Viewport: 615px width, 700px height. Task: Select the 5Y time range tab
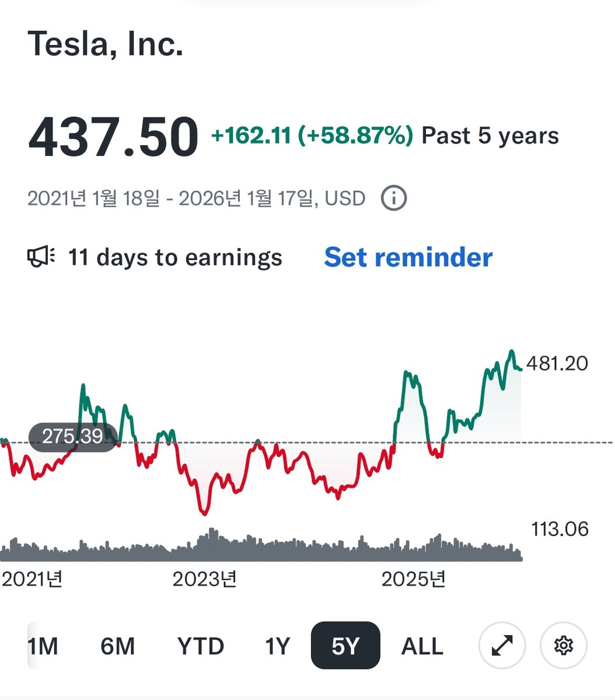[345, 646]
